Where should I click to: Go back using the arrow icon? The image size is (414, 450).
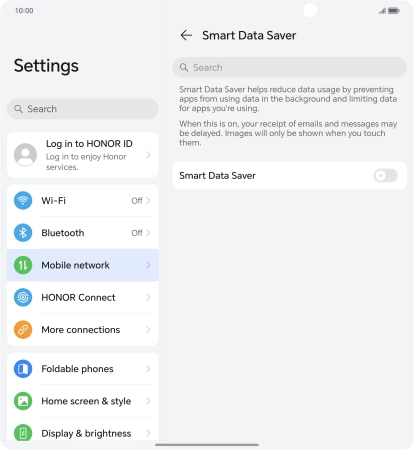[x=186, y=35]
